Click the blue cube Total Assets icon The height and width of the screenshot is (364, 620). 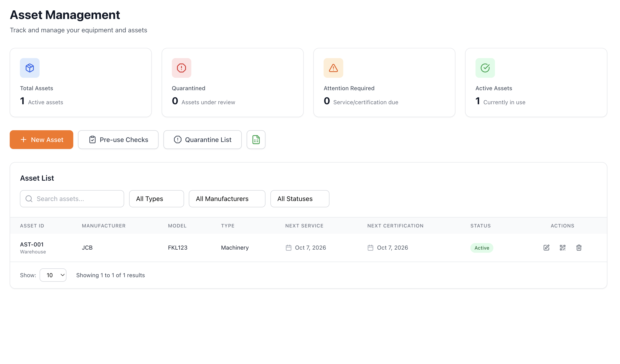point(30,68)
